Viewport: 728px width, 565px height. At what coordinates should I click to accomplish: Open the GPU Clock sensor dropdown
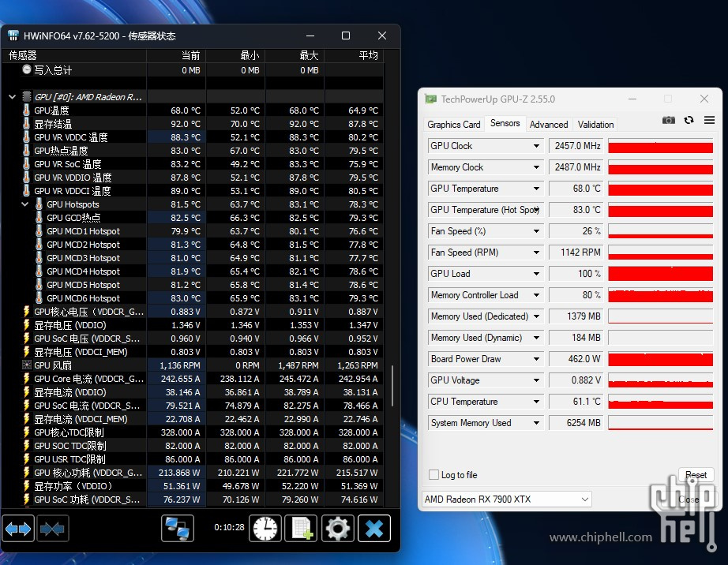click(x=537, y=146)
